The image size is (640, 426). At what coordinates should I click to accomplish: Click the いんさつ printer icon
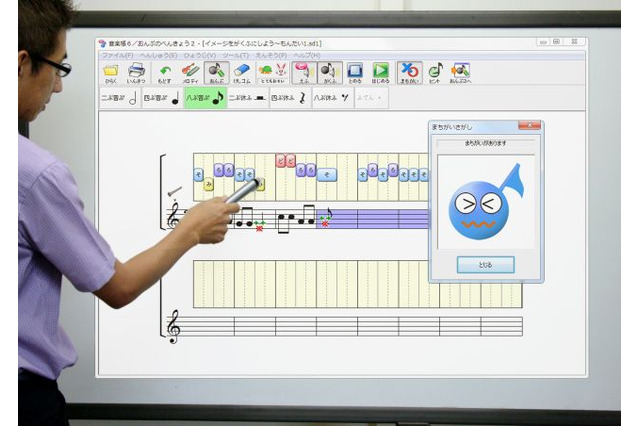(x=136, y=73)
